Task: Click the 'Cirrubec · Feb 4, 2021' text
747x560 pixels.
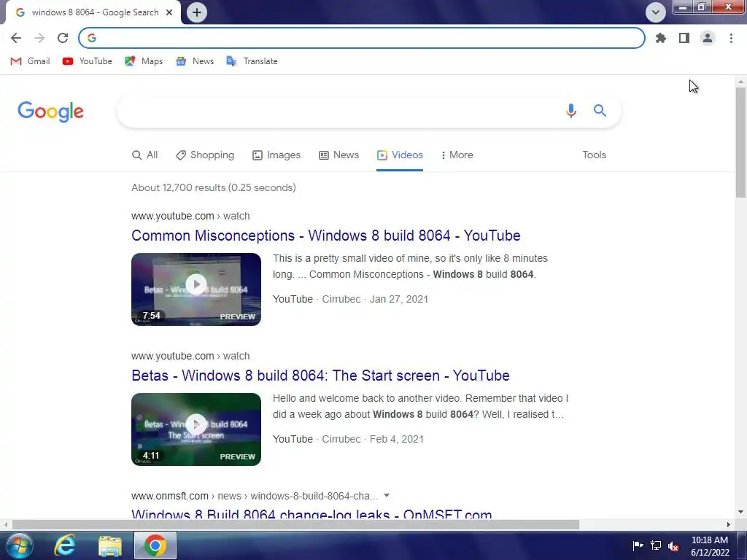Action: pos(373,440)
